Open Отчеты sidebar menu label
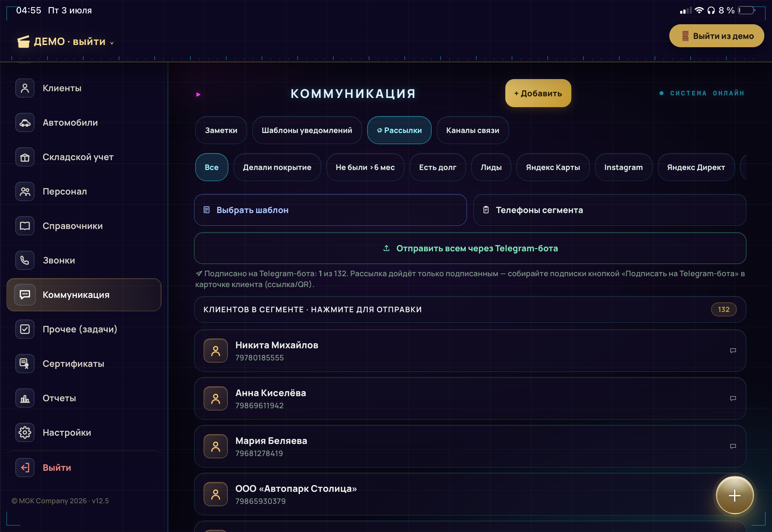Viewport: 772px width, 532px height. [59, 398]
